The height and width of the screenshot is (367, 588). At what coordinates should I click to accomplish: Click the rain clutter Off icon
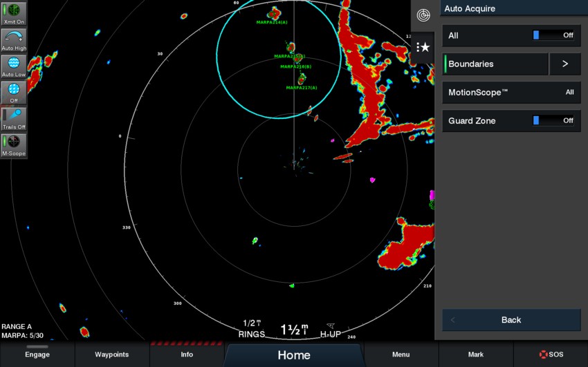click(14, 92)
